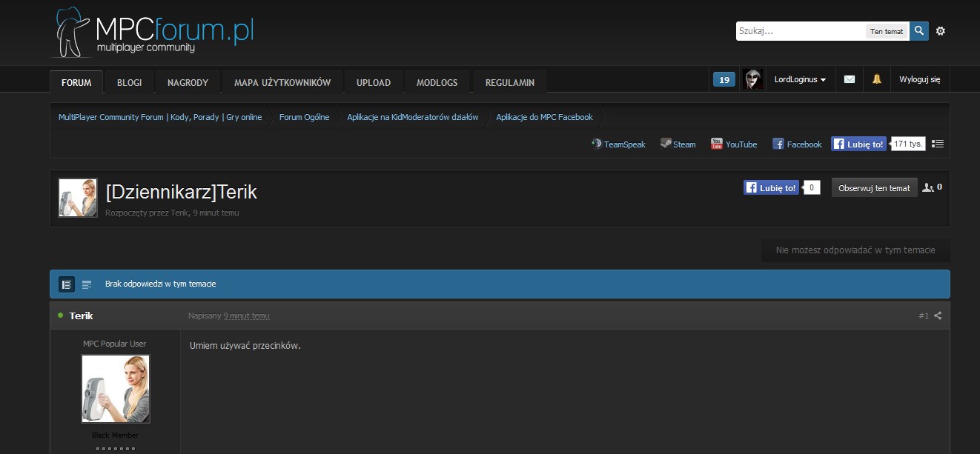Click the Forum Ogólne breadcrumb
This screenshot has height=454, width=980.
pyautogui.click(x=304, y=117)
